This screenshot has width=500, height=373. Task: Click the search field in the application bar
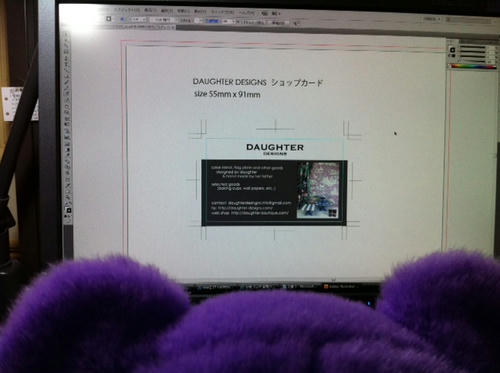pyautogui.click(x=469, y=20)
